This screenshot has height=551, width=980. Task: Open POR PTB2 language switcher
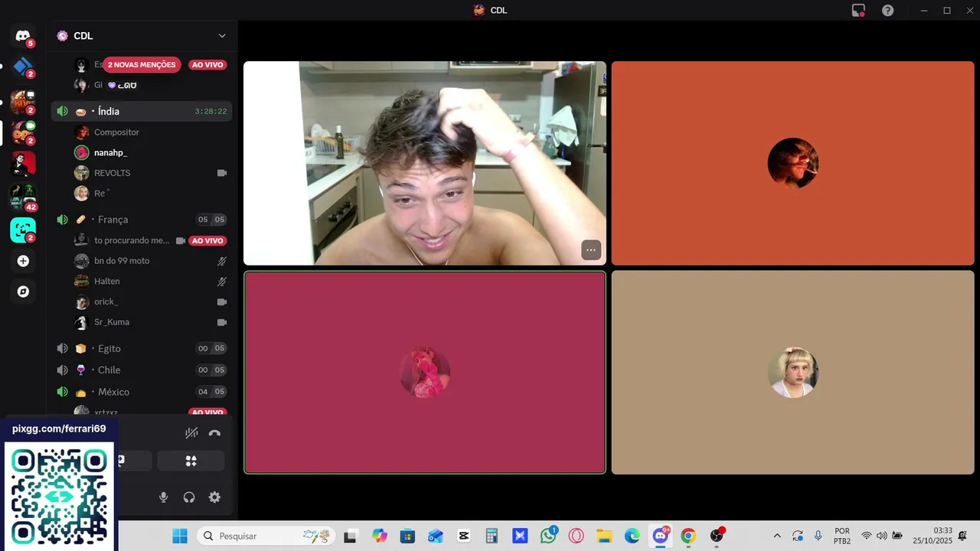[x=842, y=536]
